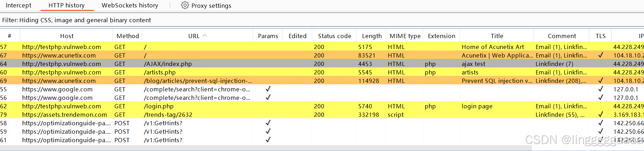Select POST request number 58
Screen dimensions: 644x151
pos(322,123)
